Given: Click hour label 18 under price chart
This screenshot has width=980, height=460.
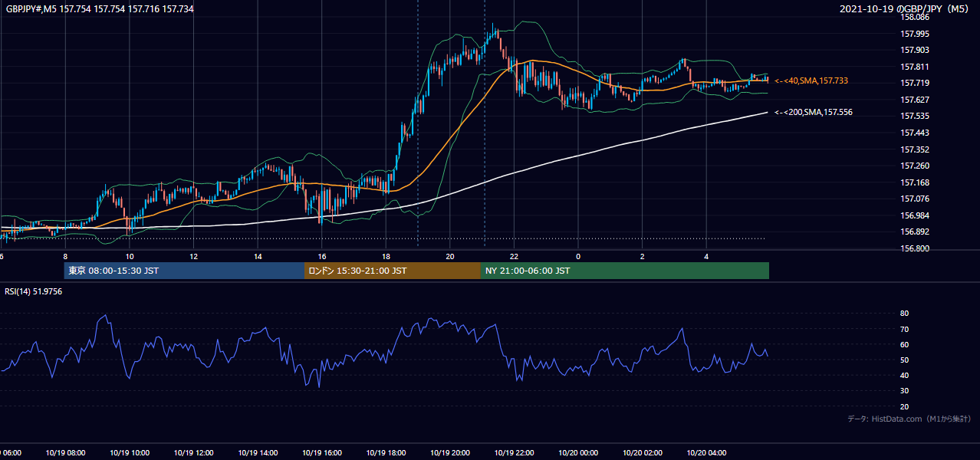Looking at the screenshot, I should tap(386, 257).
